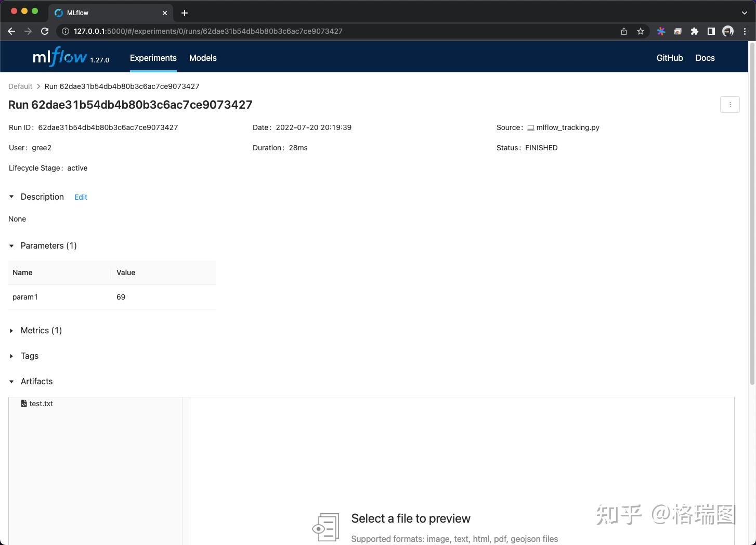Screen dimensions: 756x545
Task: Select the Experiments tab
Action: point(153,58)
